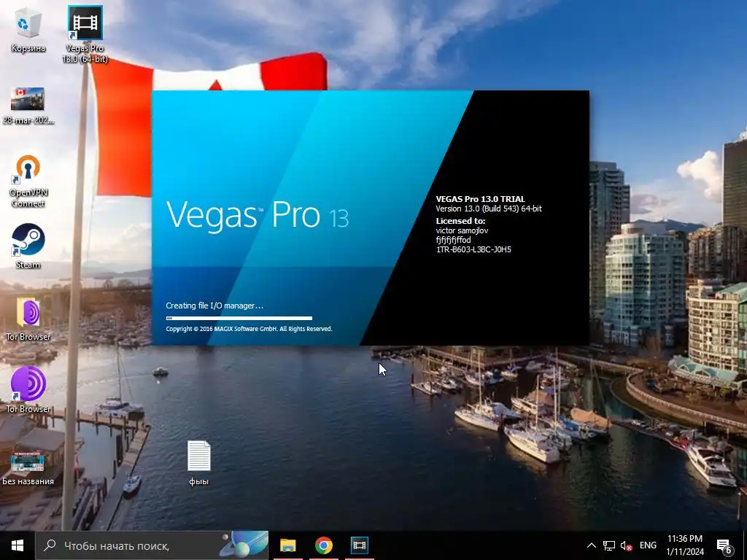Click the Vegas Pro taskbar button

click(x=359, y=545)
